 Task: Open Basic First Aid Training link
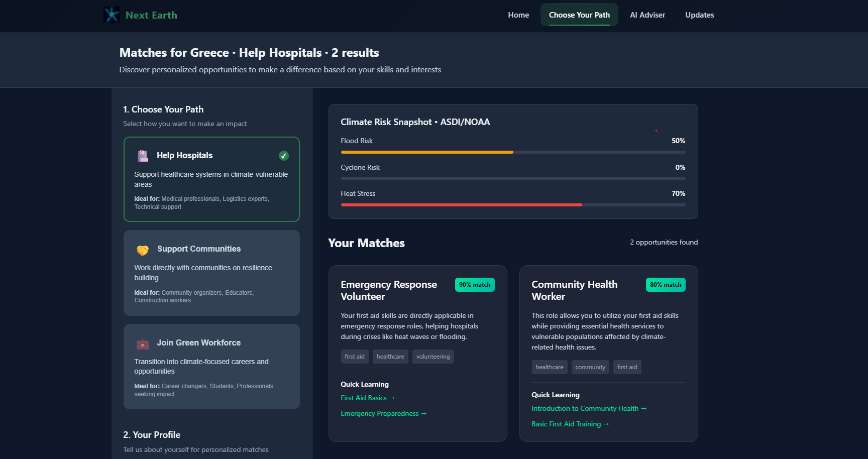(570, 424)
